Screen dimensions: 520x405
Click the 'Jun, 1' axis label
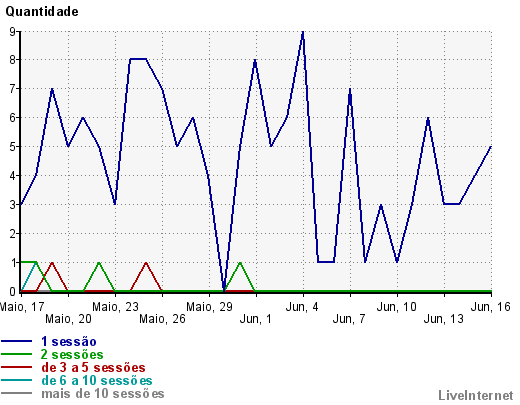(x=256, y=319)
